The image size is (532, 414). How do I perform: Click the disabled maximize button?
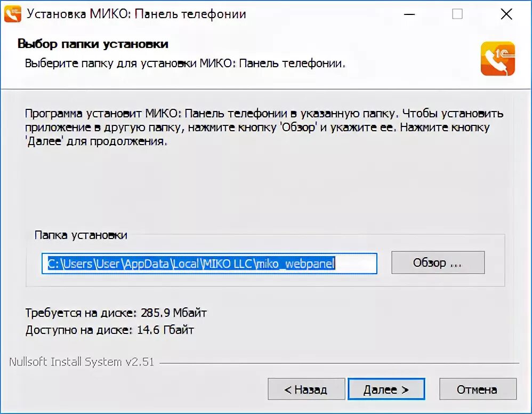(457, 14)
